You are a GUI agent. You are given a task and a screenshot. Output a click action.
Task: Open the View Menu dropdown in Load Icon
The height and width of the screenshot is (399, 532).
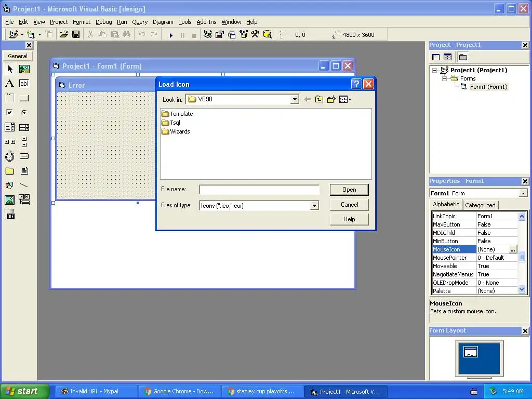pyautogui.click(x=345, y=99)
